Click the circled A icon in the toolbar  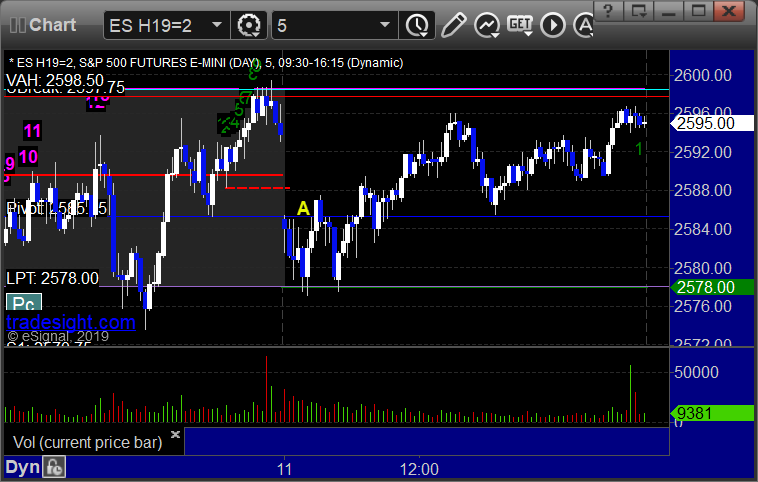[583, 25]
